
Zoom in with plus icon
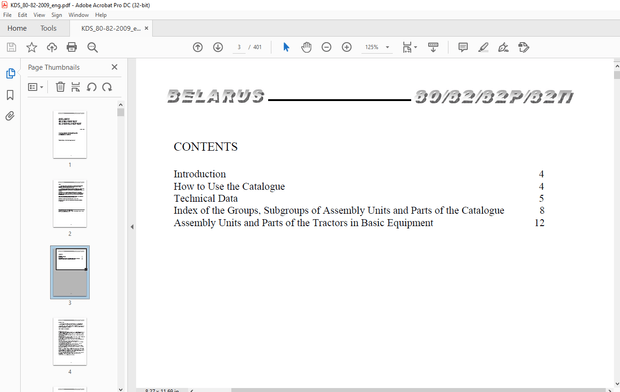(x=347, y=47)
